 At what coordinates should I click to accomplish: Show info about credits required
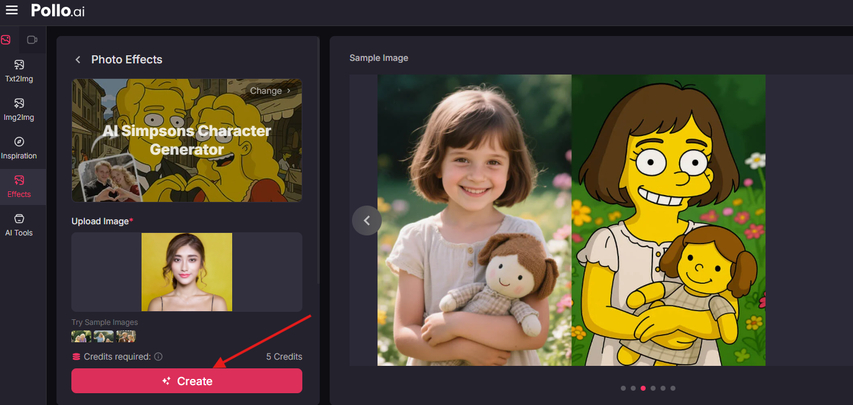pos(158,357)
